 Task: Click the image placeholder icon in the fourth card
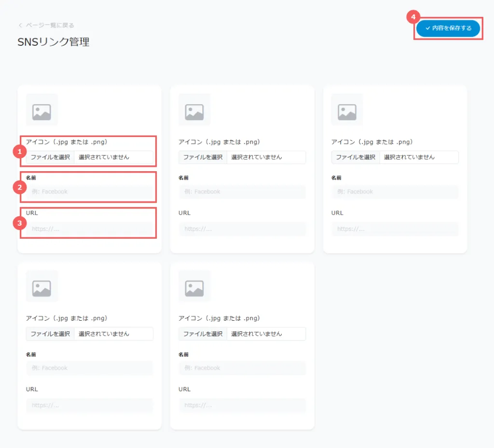point(41,286)
